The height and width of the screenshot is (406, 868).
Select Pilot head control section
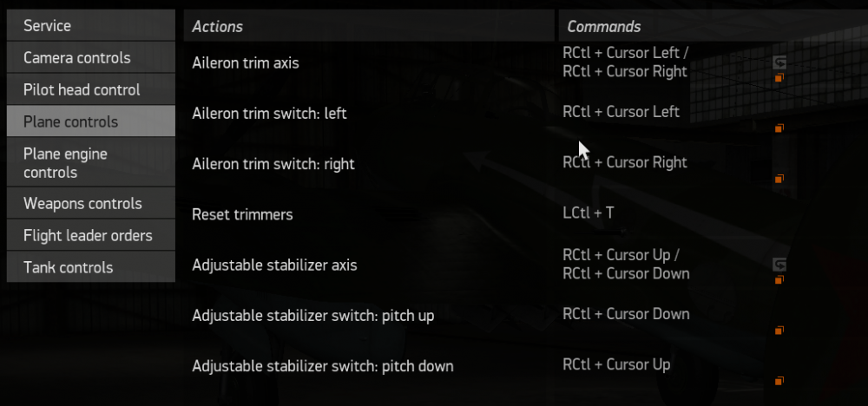point(90,90)
